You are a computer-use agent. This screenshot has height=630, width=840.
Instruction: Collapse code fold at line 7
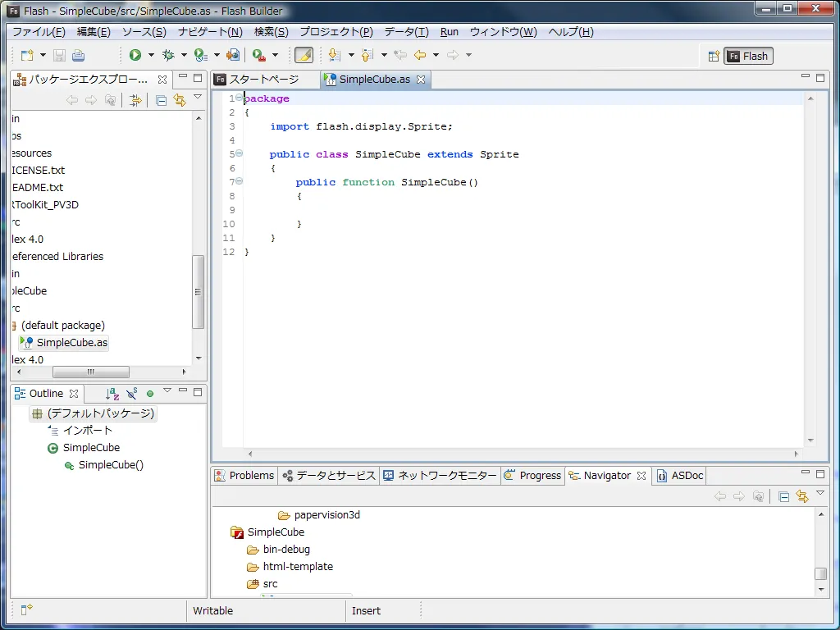pos(240,181)
